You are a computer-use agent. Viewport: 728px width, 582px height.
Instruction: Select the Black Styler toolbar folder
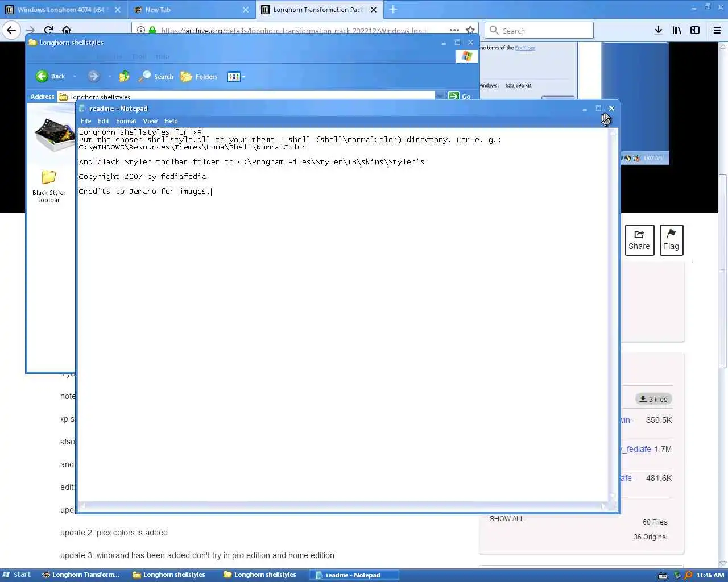[x=49, y=186]
